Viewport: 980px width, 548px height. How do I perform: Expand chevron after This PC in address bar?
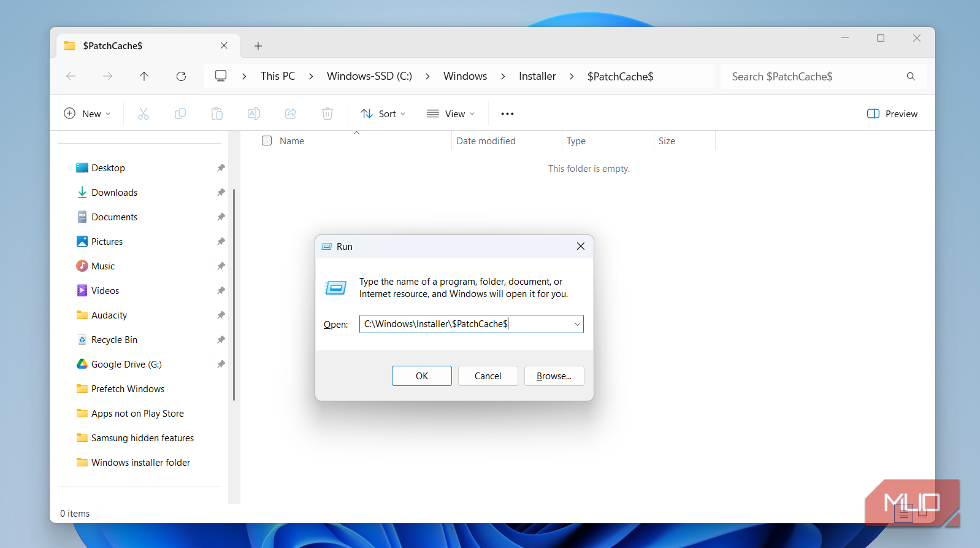pos(311,76)
